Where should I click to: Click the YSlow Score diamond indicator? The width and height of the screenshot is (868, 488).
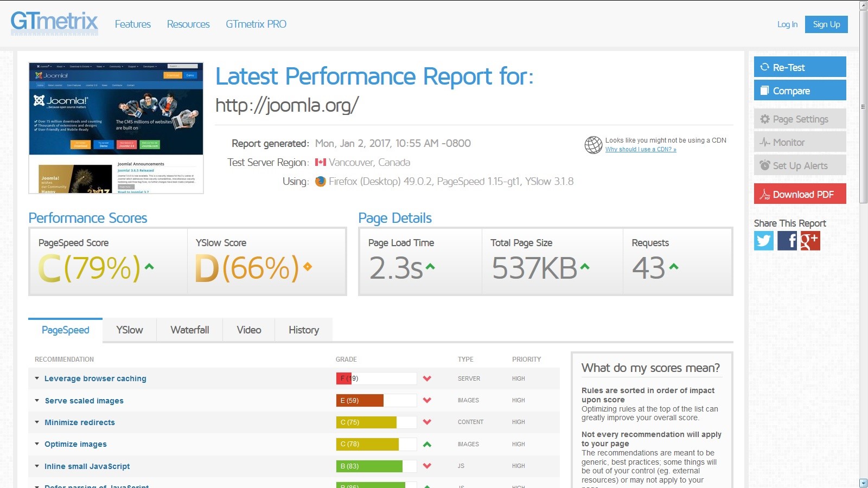click(308, 267)
